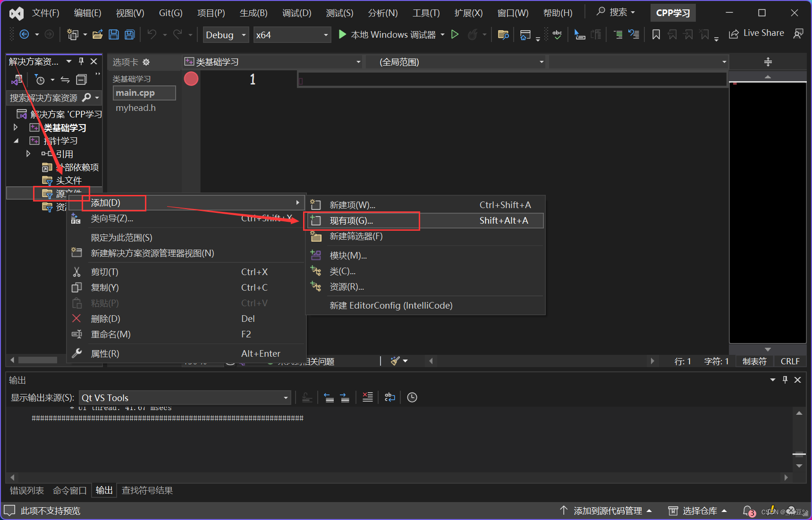The image size is (812, 520).
Task: Start 本地 Windows 调试器 debugging
Action: [x=388, y=35]
